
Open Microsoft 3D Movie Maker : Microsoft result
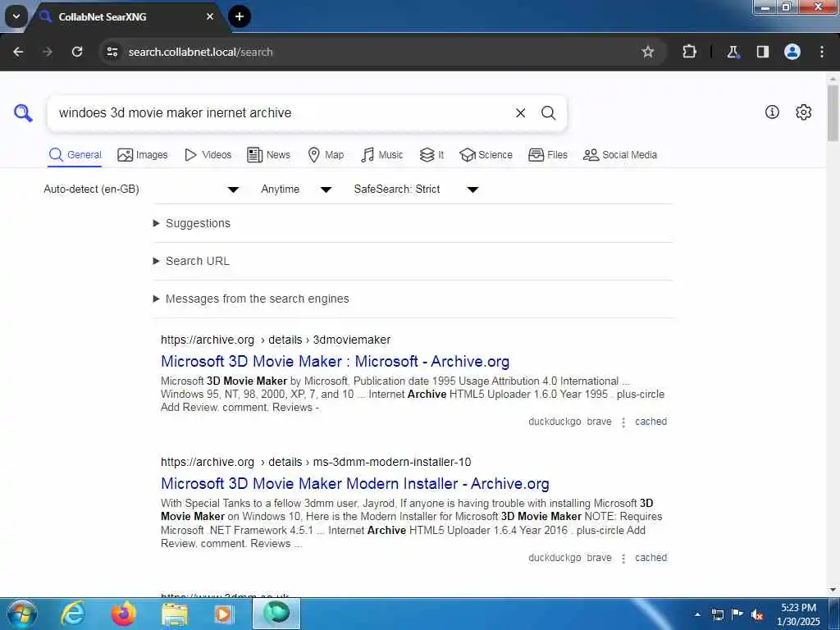click(x=335, y=361)
